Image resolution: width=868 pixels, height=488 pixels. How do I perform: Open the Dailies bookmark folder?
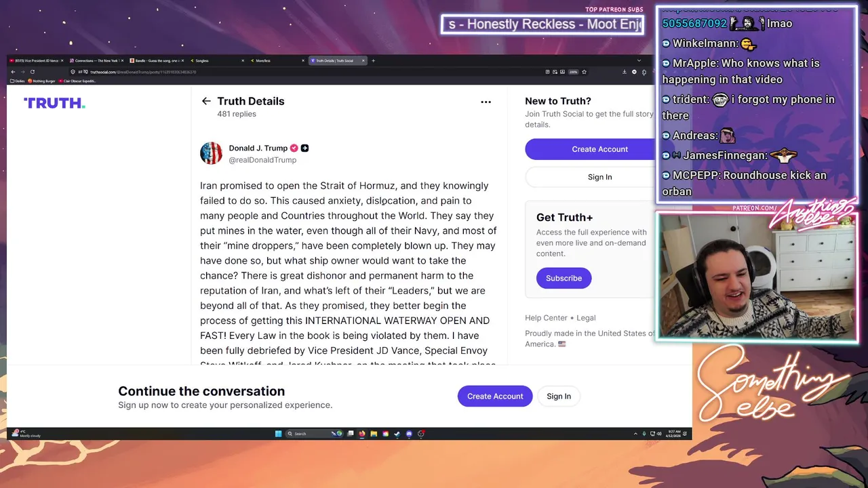pyautogui.click(x=17, y=81)
